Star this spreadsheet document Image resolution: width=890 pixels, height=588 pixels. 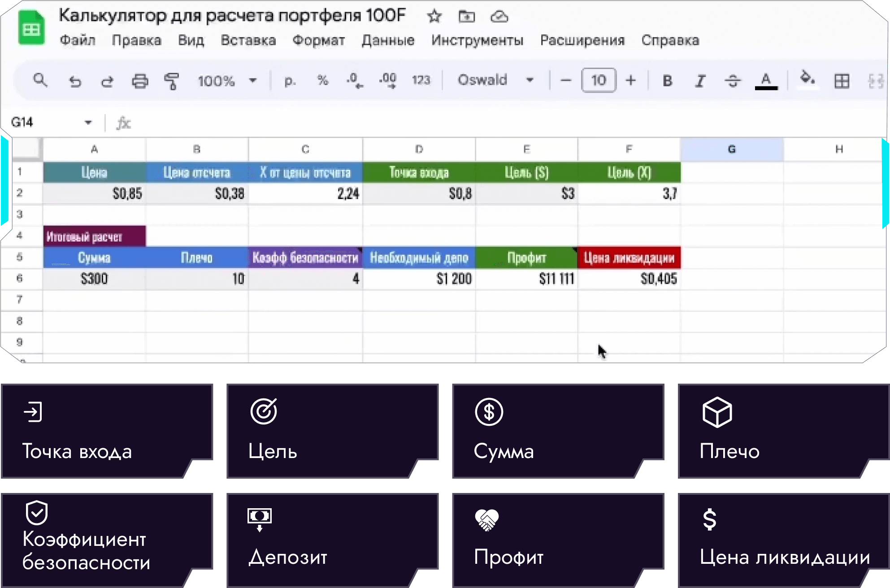click(x=434, y=17)
